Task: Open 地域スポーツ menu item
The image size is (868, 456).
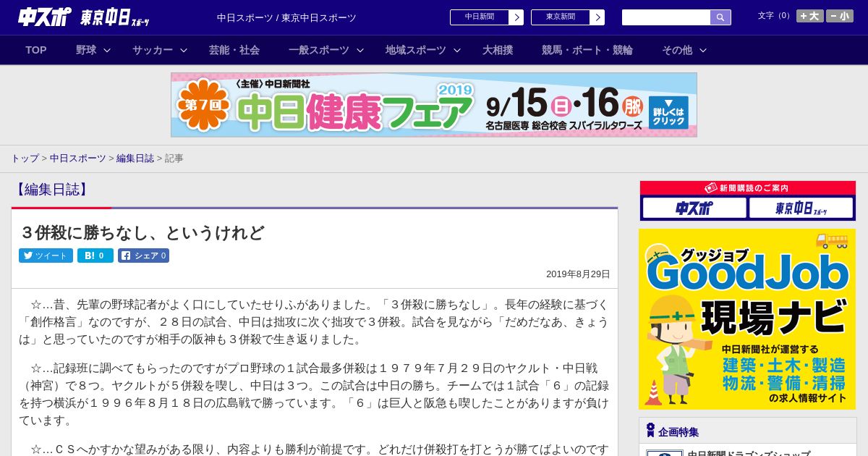Action: pos(416,50)
